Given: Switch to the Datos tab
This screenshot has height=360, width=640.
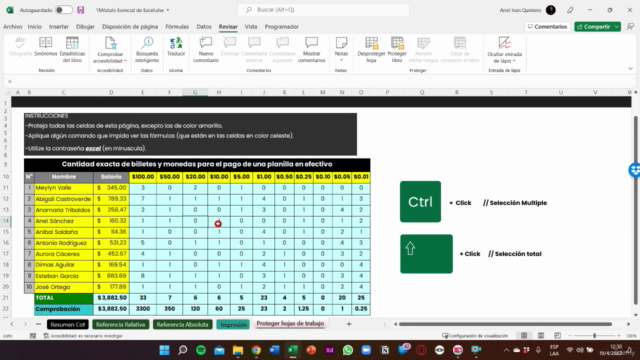Looking at the screenshot, I should click(204, 27).
